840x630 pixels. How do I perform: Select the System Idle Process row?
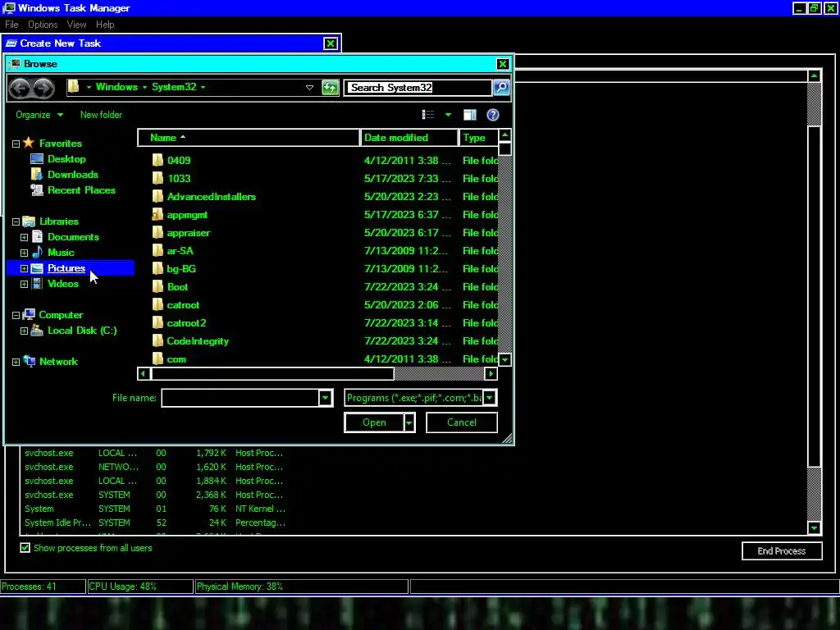coord(155,523)
